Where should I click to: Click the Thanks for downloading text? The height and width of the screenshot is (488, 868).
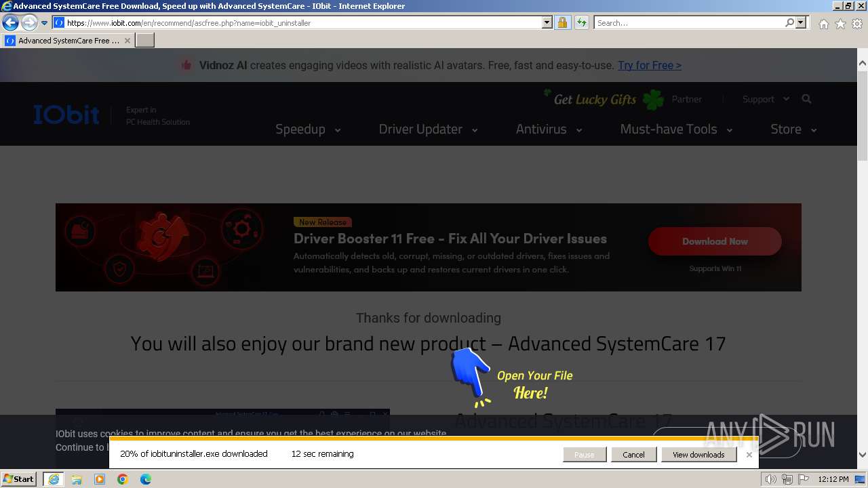coord(429,318)
